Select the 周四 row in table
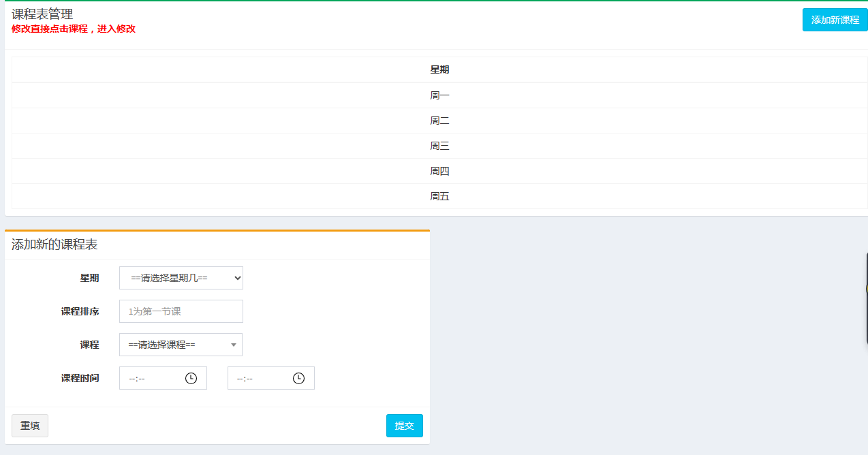 (x=439, y=171)
